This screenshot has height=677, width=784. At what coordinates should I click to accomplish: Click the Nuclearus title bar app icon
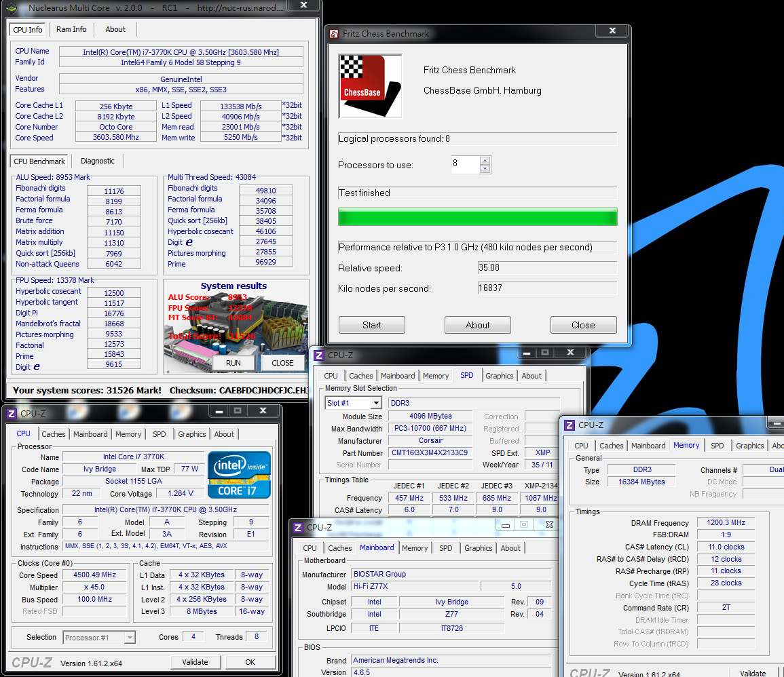tap(12, 8)
